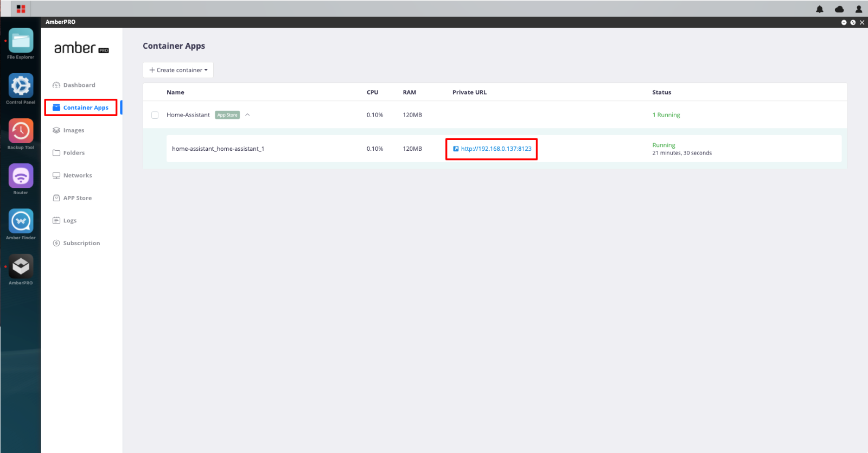Click the Dashboard sidebar icon

[x=56, y=85]
